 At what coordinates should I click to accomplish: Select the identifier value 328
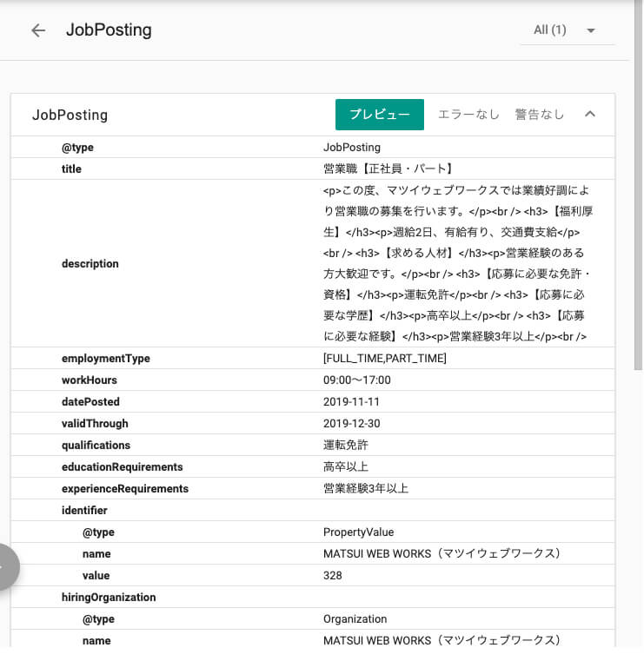click(332, 575)
